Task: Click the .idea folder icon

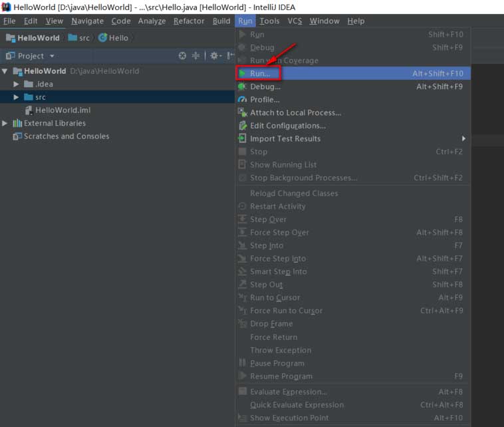Action: click(x=29, y=84)
